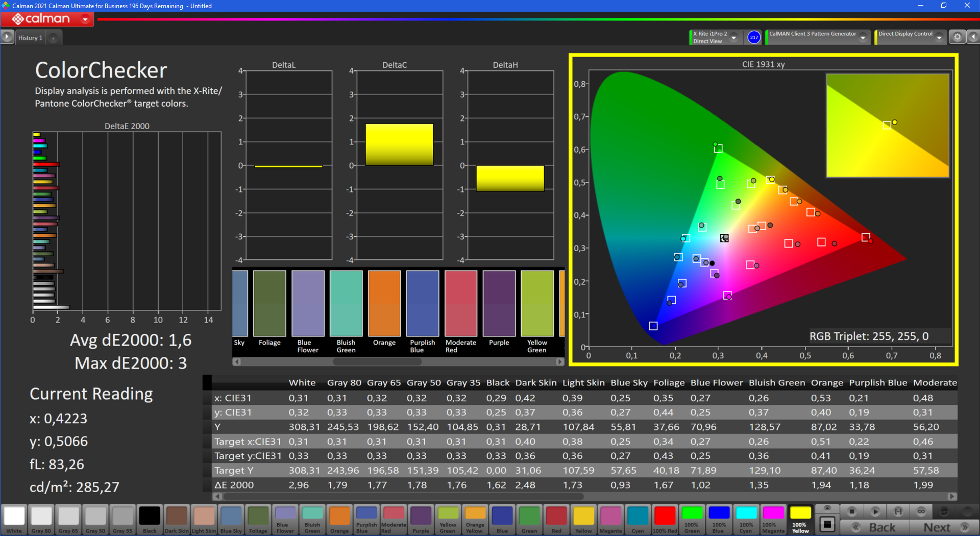The width and height of the screenshot is (980, 536).
Task: Expand the pattern window up arrow
Action: point(827,508)
